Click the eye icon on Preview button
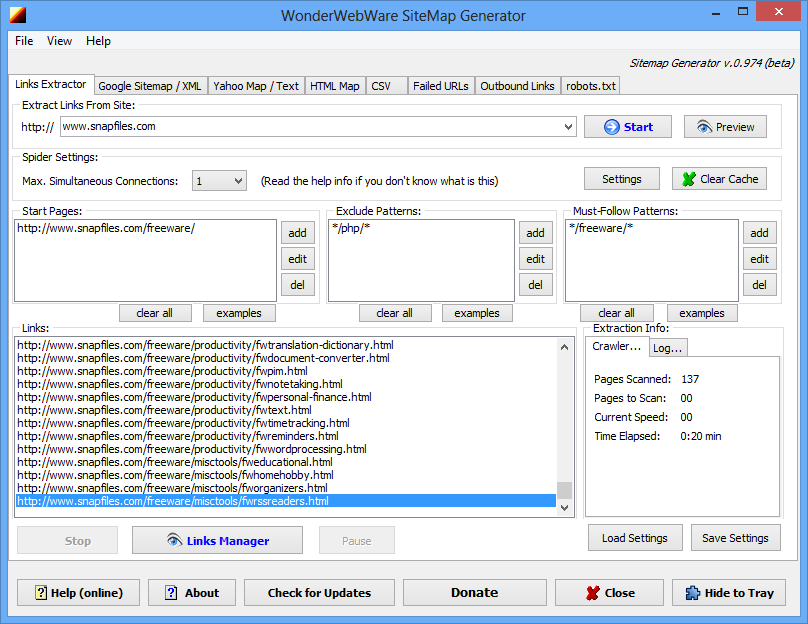This screenshot has height=624, width=808. click(x=704, y=127)
